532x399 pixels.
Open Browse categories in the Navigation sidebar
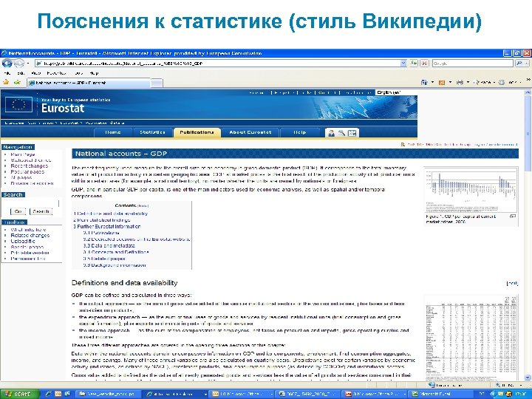click(x=32, y=183)
